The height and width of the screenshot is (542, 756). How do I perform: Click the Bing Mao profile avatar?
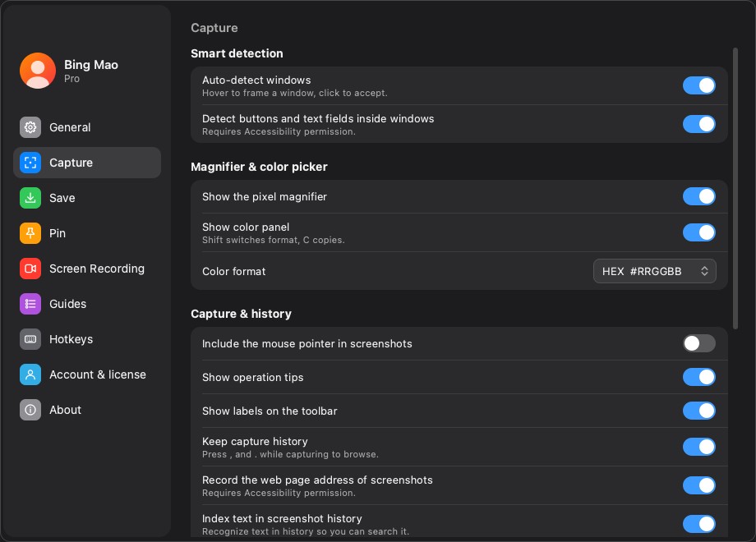pos(38,71)
